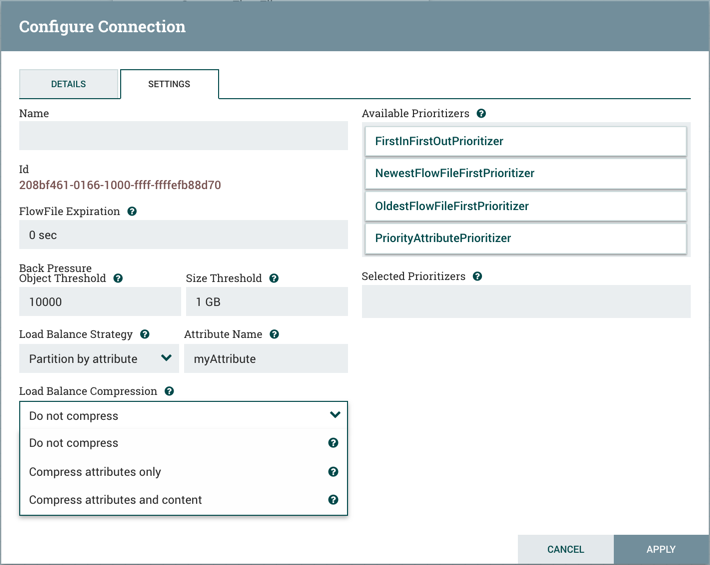Select the Settings tab

[x=169, y=85]
